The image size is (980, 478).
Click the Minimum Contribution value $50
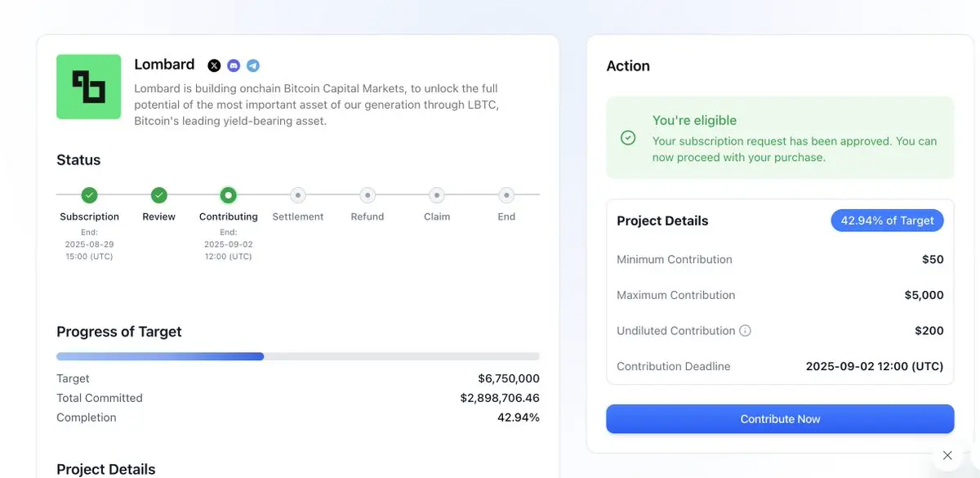click(933, 260)
